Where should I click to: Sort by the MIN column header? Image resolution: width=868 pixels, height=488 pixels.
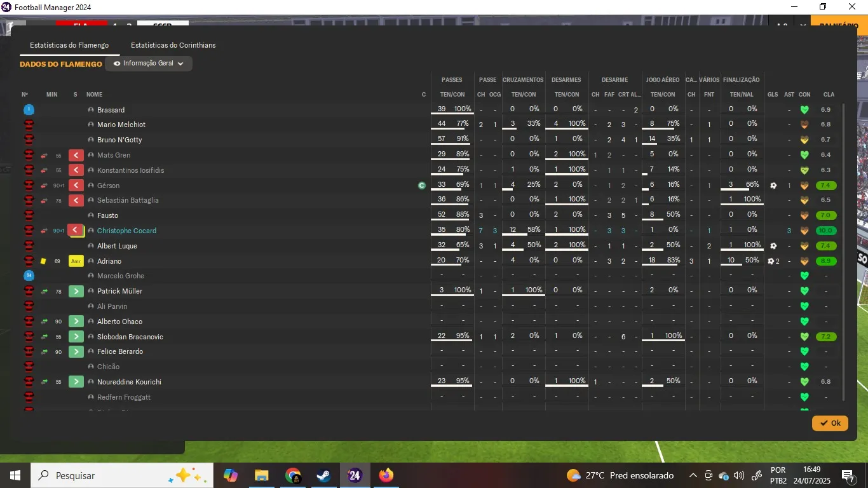52,95
